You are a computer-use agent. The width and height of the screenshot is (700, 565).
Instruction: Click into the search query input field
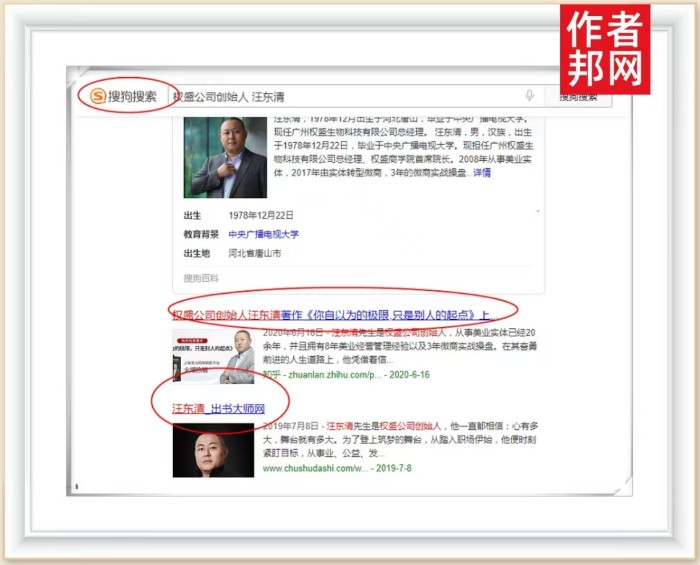coord(340,96)
